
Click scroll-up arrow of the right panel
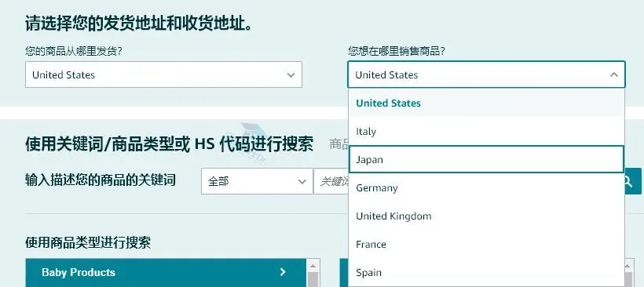coord(628,266)
